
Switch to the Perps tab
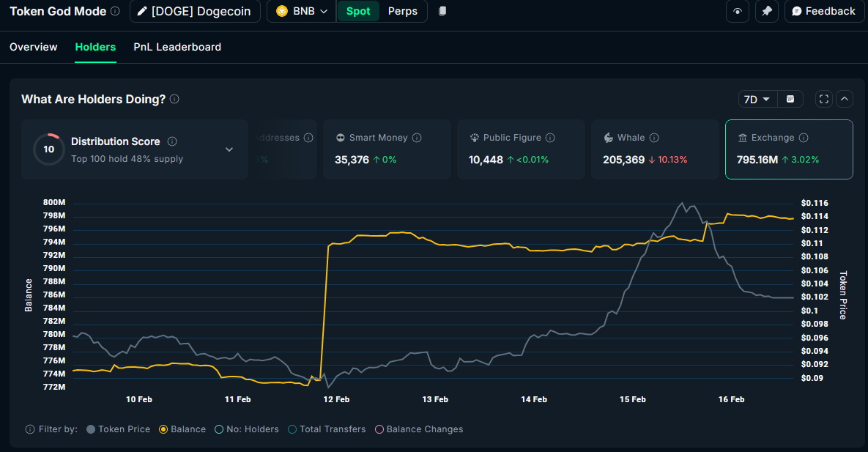[402, 11]
